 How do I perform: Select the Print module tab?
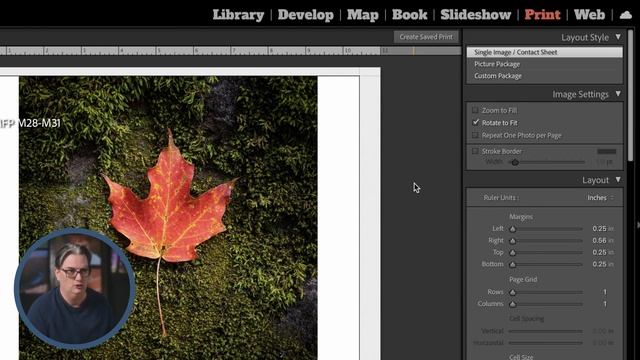pyautogui.click(x=542, y=15)
